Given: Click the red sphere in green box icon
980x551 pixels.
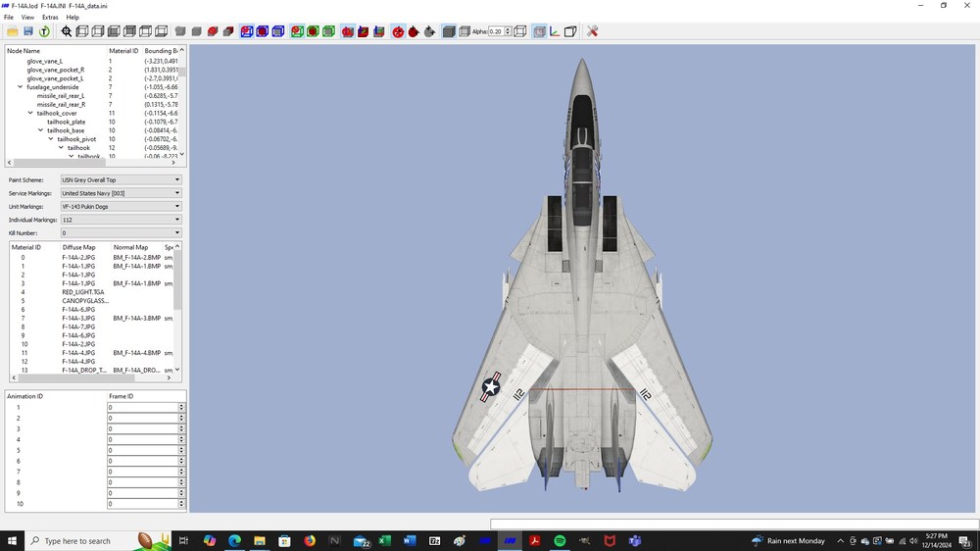Looking at the screenshot, I should point(313,31).
